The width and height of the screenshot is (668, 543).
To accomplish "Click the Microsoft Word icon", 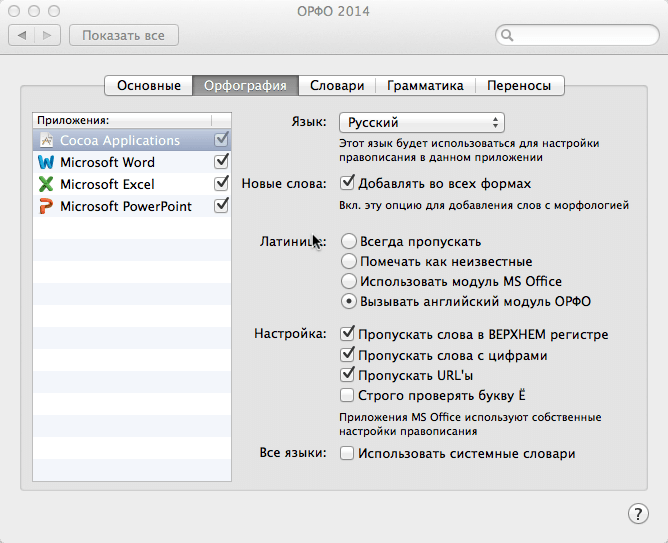I will click(46, 162).
